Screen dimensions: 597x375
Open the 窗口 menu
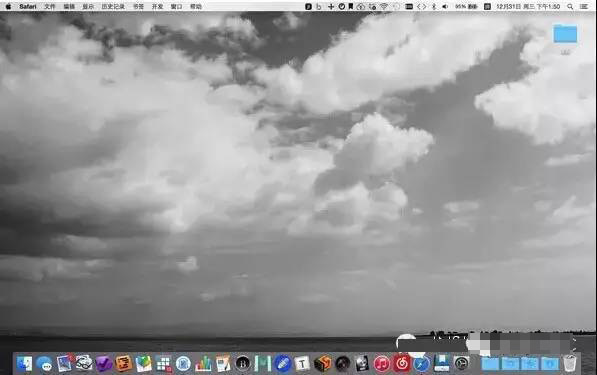click(x=176, y=6)
